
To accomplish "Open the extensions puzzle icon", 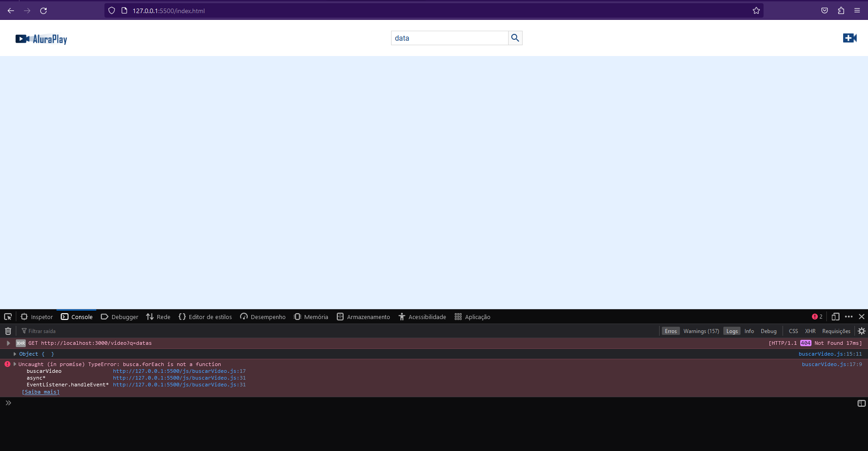I will 841,10.
